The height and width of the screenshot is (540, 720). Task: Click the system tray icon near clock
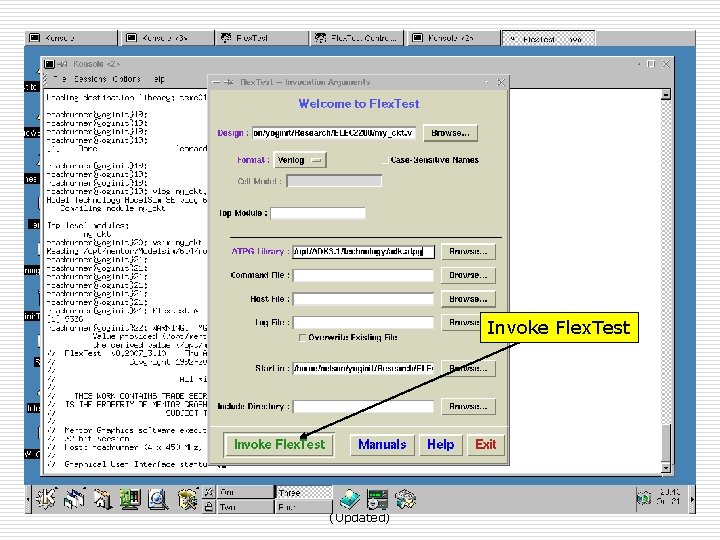point(644,498)
